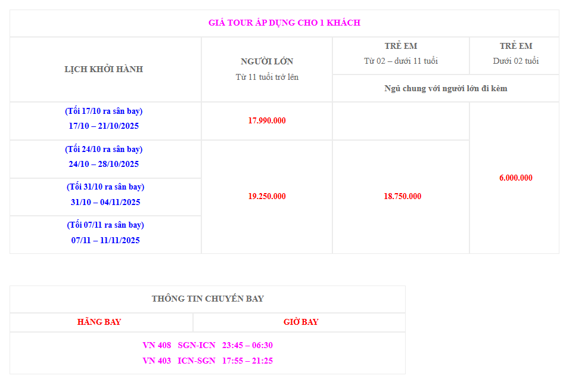
Task: Choose the 24/10 – 28/10/2025 departure date
Action: coord(104,164)
